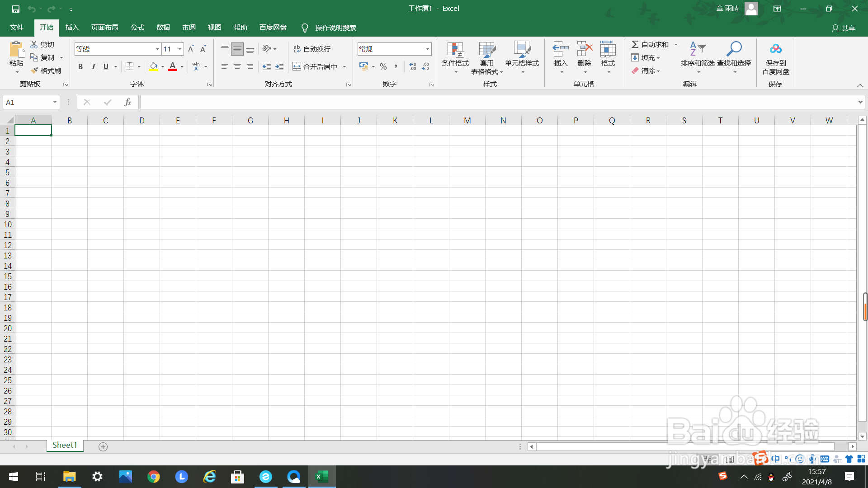The height and width of the screenshot is (488, 868).
Task: Click the AutoSum sigma icon
Action: [635, 44]
